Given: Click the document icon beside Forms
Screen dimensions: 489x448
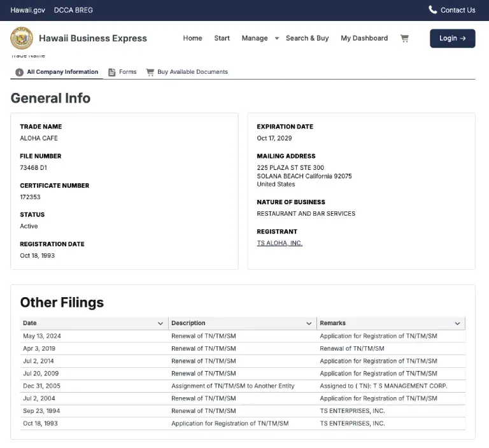Looking at the screenshot, I should click(x=111, y=72).
